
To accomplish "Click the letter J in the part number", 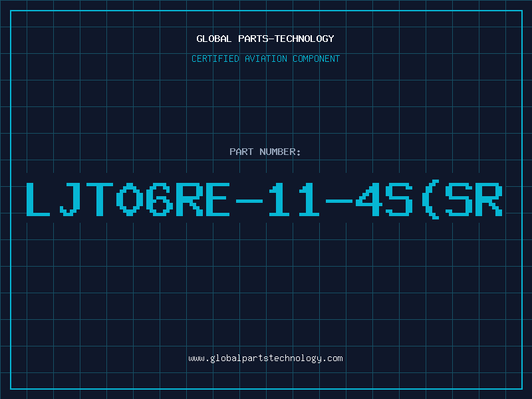I will pyautogui.click(x=70, y=199).
